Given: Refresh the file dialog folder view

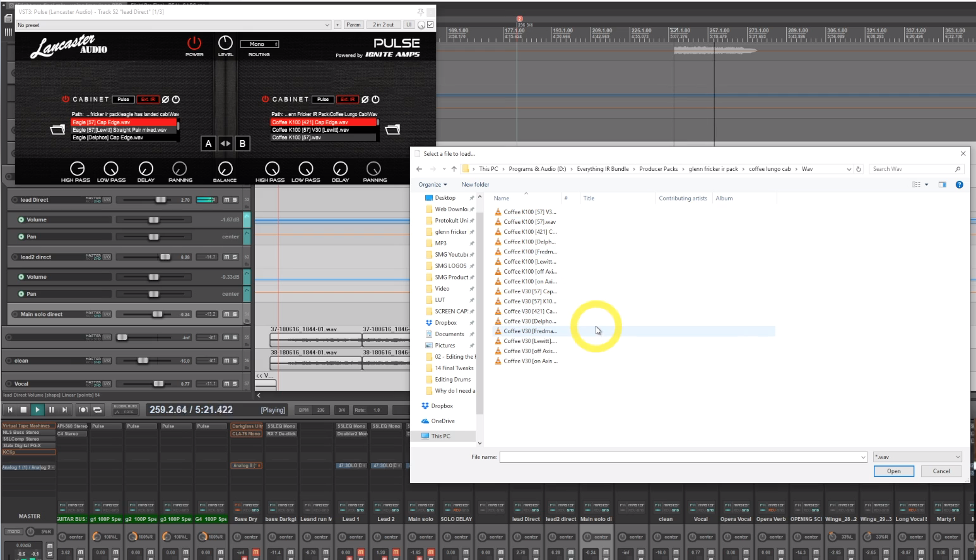Looking at the screenshot, I should (x=858, y=169).
